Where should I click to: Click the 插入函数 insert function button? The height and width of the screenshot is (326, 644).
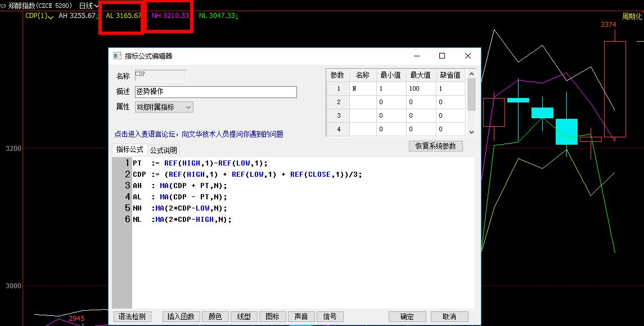tap(181, 316)
